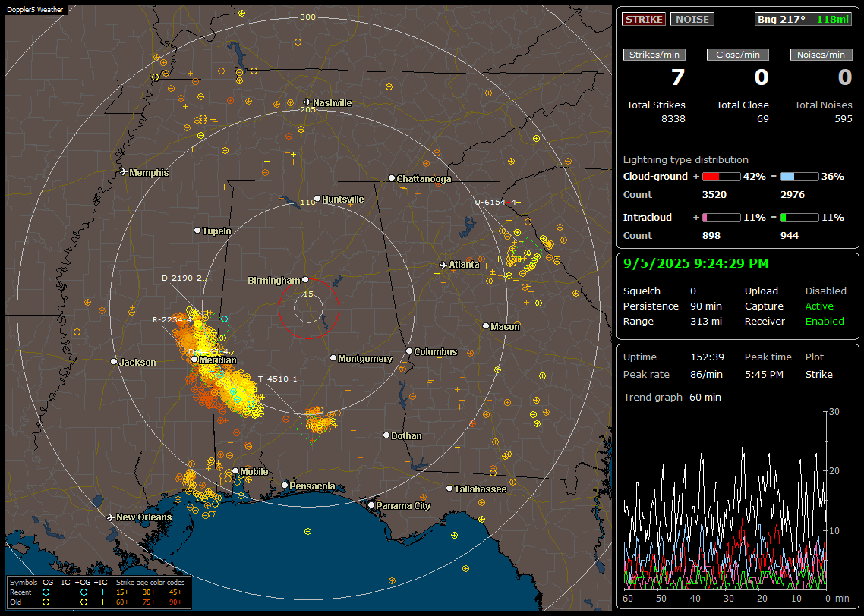
Task: Click the Dothan city marker dot
Action: pos(386,435)
